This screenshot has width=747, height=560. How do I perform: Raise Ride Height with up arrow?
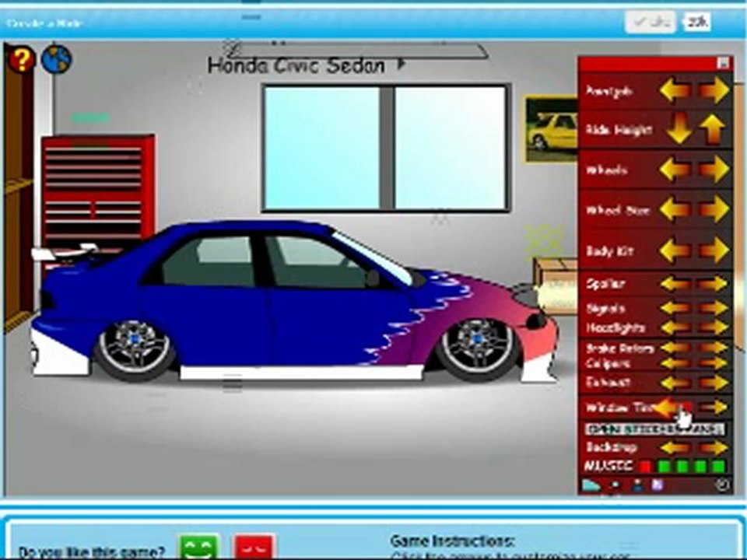pyautogui.click(x=714, y=128)
